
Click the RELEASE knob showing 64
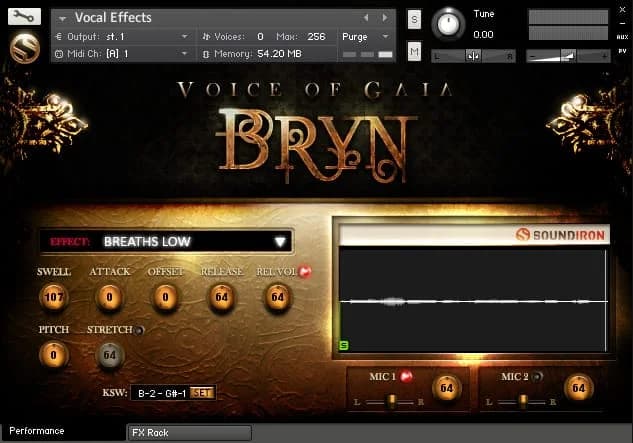tap(221, 297)
